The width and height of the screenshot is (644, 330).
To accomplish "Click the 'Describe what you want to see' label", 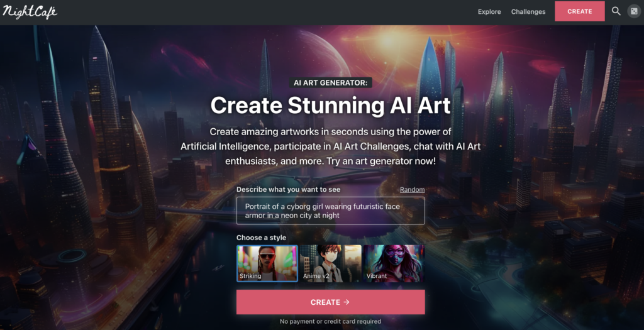I will [x=288, y=190].
